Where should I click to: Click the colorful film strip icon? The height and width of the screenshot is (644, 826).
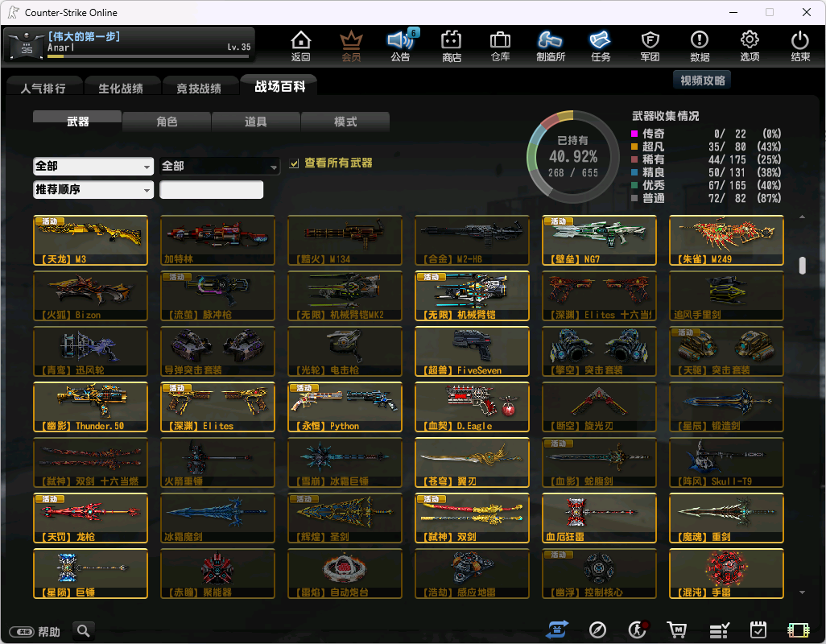798,630
